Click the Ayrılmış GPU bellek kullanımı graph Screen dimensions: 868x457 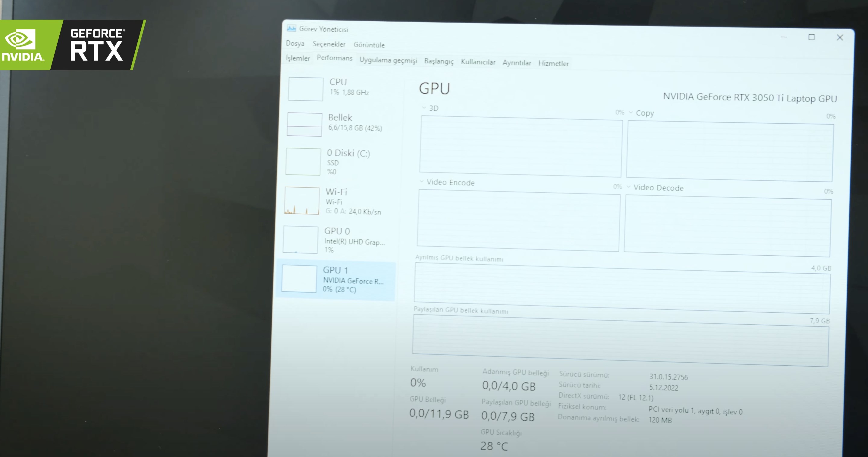[x=622, y=288]
